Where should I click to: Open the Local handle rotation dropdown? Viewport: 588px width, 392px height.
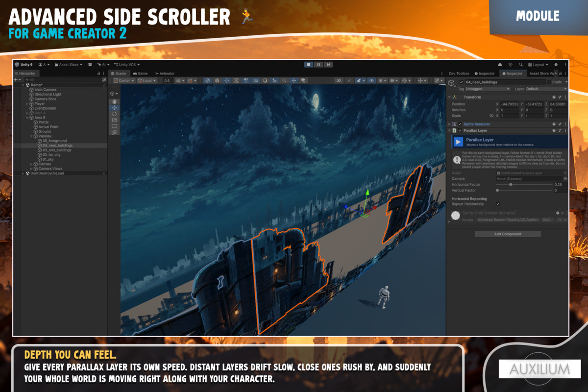pyautogui.click(x=147, y=80)
